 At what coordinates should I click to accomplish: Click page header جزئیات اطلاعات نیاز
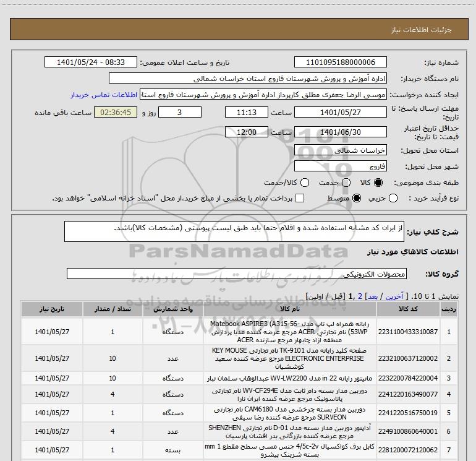tap(422, 30)
